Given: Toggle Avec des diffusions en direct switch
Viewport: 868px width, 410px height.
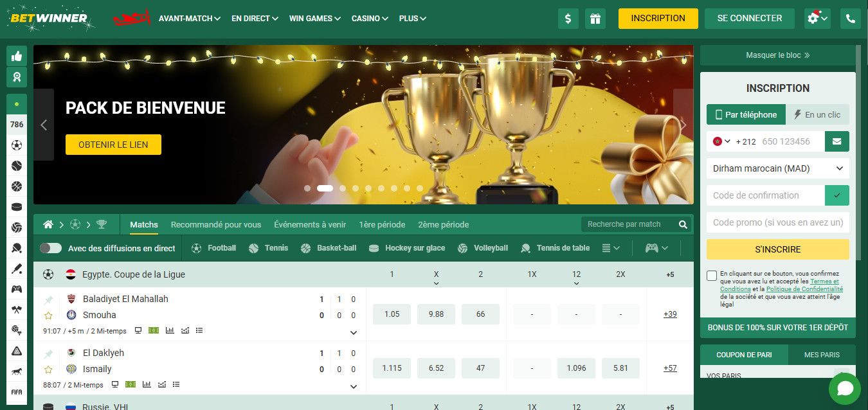Looking at the screenshot, I should coord(51,248).
